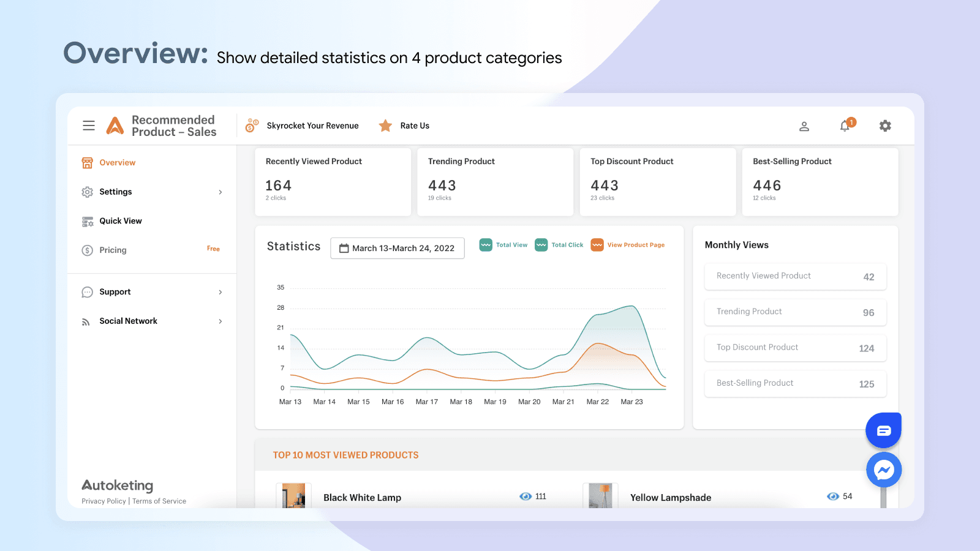Open the Pricing page
The image size is (980, 551).
coord(113,250)
